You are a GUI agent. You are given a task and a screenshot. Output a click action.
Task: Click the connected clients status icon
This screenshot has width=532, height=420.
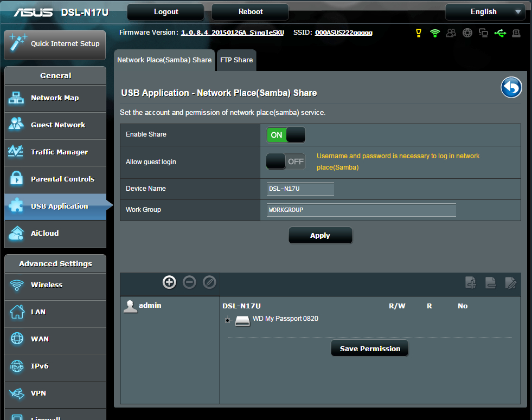pyautogui.click(x=484, y=33)
